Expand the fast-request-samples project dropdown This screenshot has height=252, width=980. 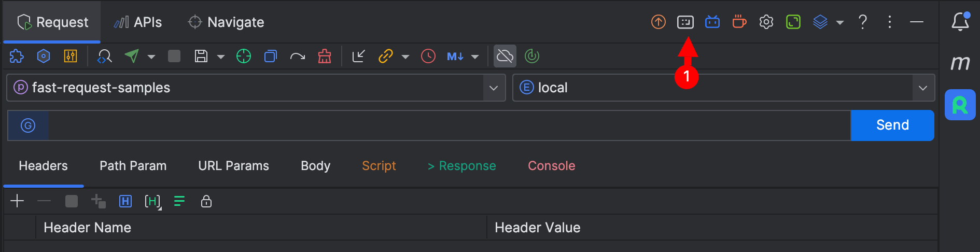493,88
